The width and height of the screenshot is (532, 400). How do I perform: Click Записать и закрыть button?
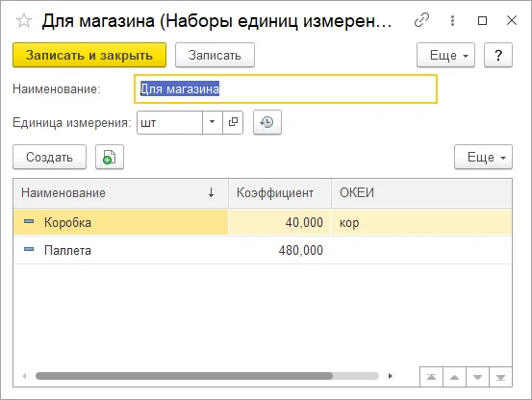point(89,55)
